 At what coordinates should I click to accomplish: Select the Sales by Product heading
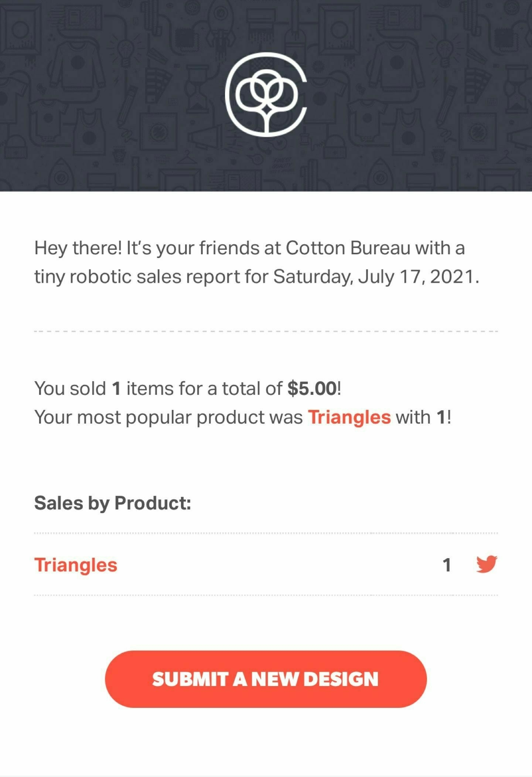pos(113,503)
